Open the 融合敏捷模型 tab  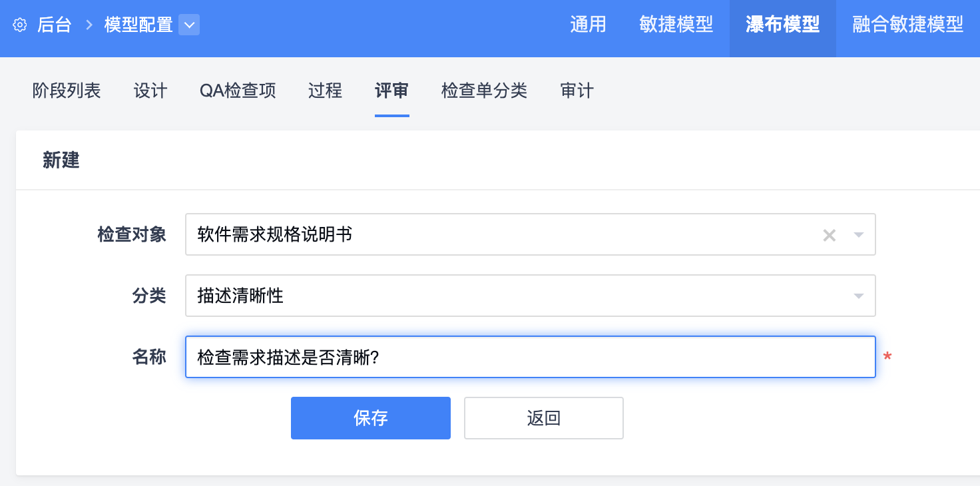[907, 25]
